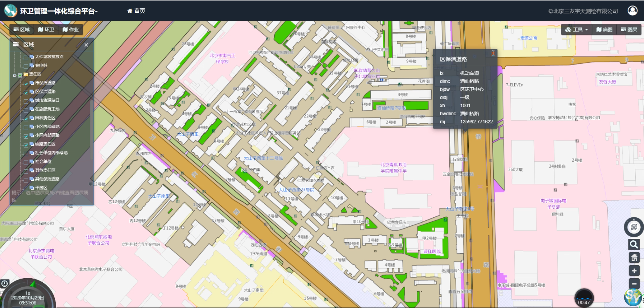644x308 pixels.
Task: Click popup value 1001
Action: coord(465,105)
